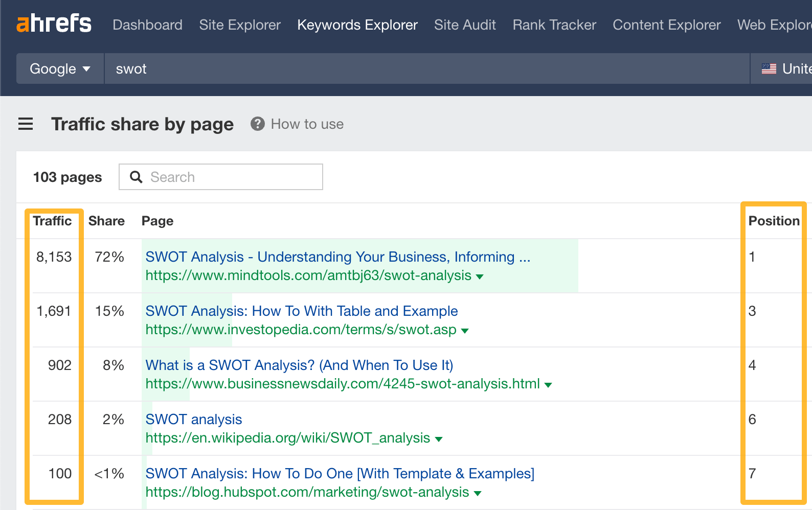
Task: Switch to Site Audit in navigation
Action: pyautogui.click(x=465, y=25)
